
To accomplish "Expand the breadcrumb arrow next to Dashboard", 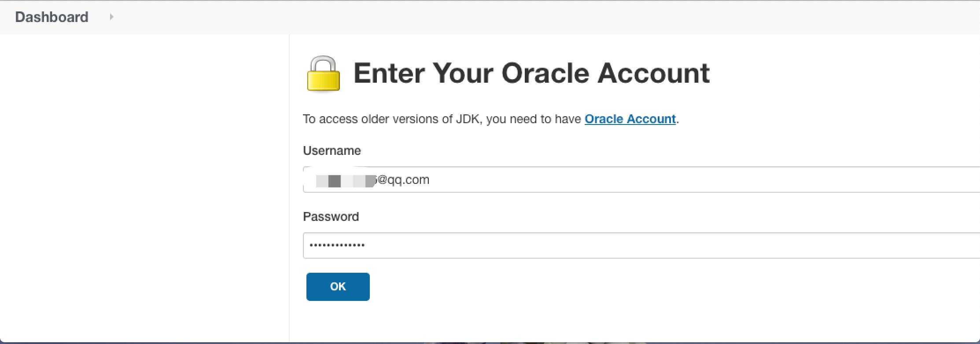I will [111, 17].
